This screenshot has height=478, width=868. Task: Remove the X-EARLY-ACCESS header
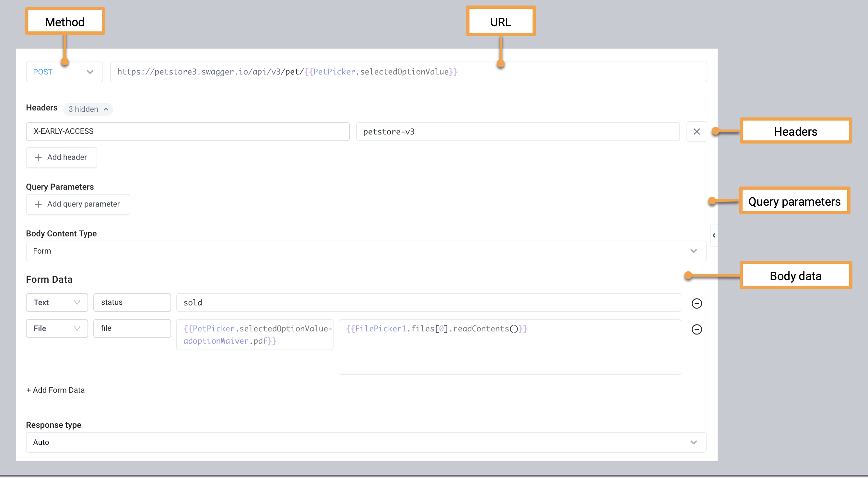click(x=696, y=131)
